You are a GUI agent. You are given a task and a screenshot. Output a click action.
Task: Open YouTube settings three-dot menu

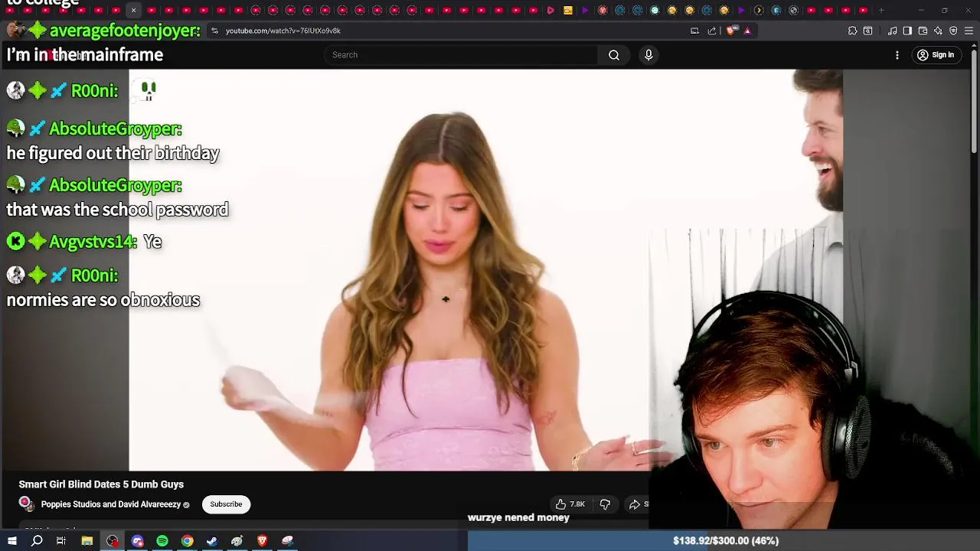point(897,55)
